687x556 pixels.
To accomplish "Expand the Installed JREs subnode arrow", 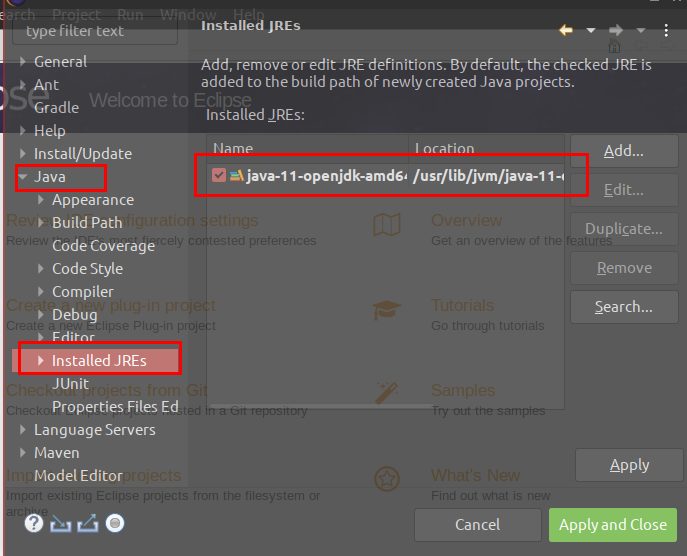I will [41, 361].
